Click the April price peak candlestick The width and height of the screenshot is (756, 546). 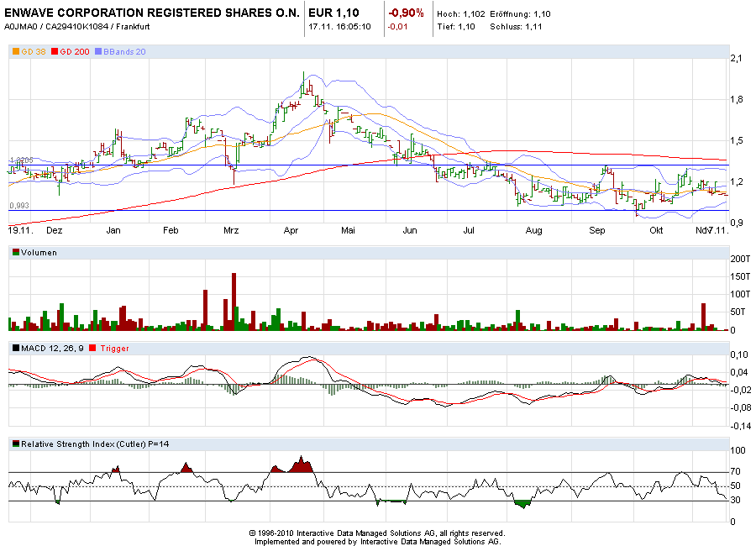point(303,85)
